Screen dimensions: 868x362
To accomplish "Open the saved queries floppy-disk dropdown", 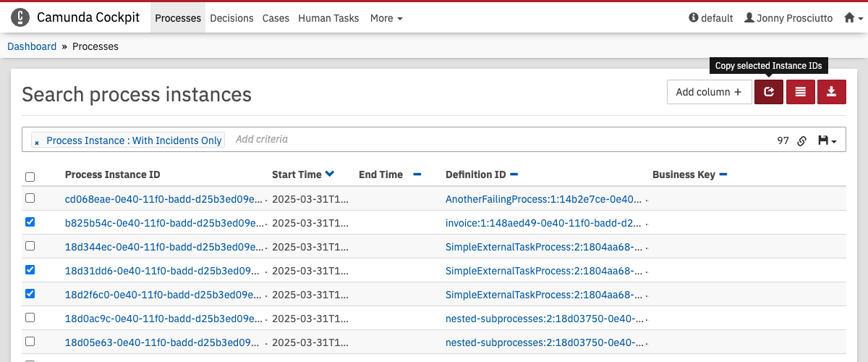I will pyautogui.click(x=827, y=140).
